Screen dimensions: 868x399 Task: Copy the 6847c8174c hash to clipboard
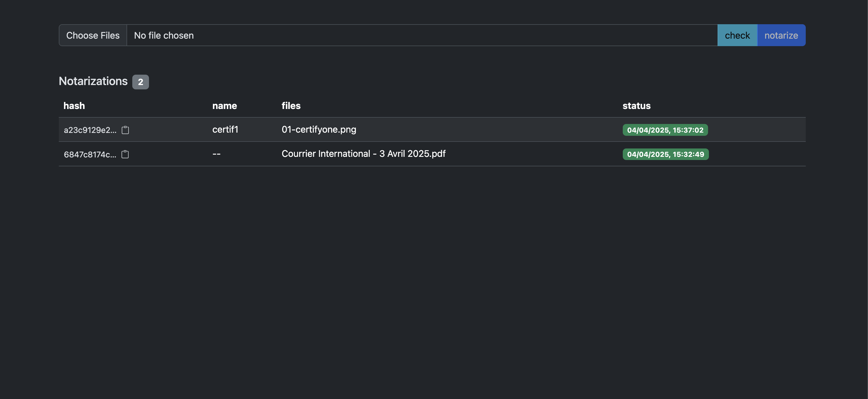[x=125, y=154]
